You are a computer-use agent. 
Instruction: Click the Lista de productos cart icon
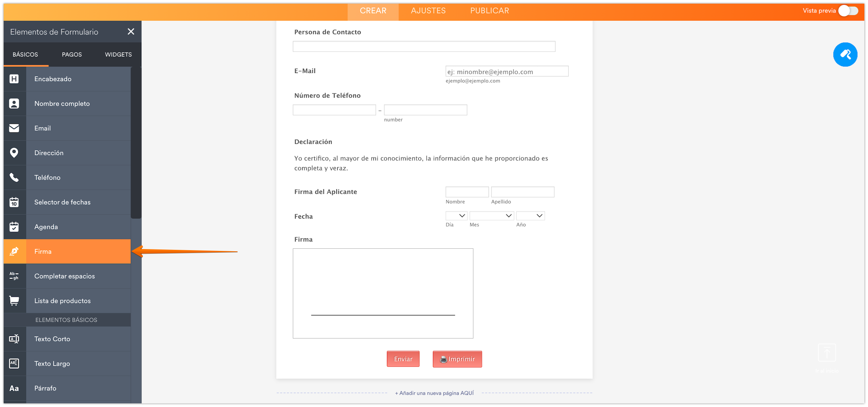14,301
